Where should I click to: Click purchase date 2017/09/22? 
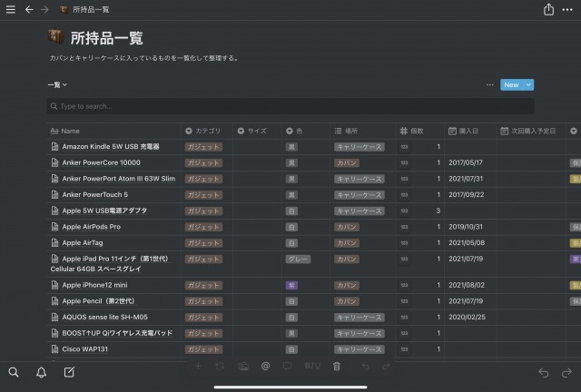466,194
